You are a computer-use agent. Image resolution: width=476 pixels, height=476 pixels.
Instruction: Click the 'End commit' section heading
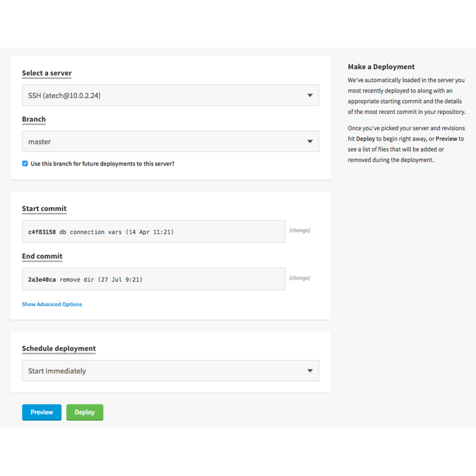(42, 256)
